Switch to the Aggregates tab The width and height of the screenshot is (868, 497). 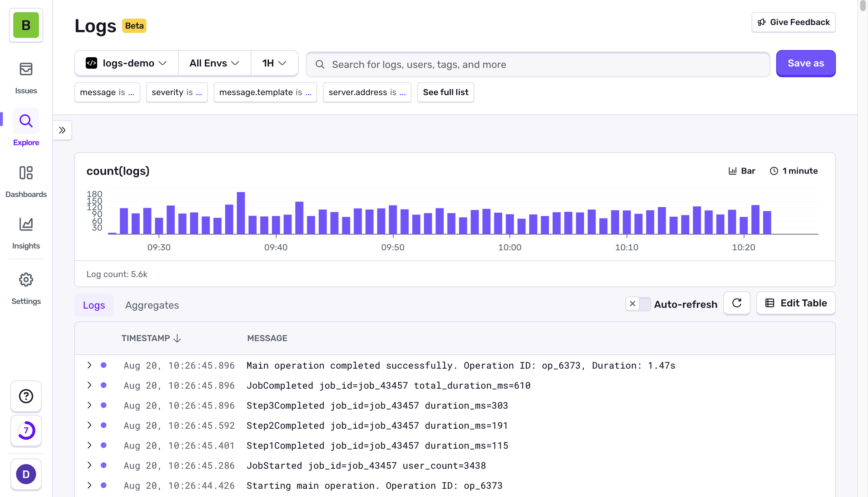(152, 305)
